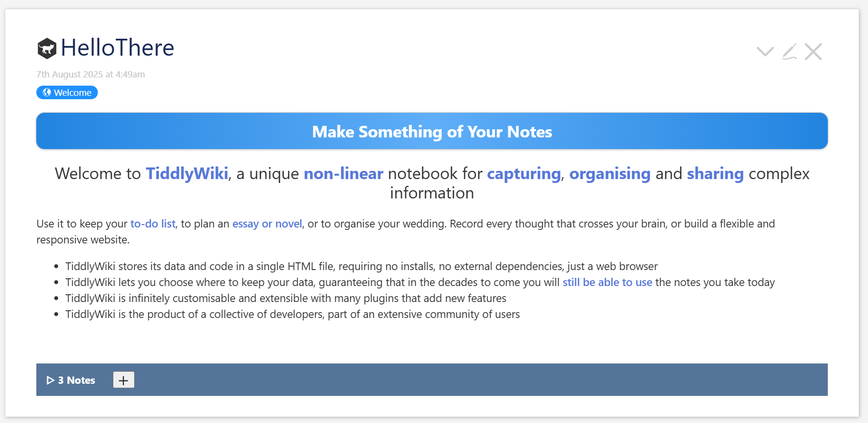Click the 7th August 2025 modified date

[91, 74]
